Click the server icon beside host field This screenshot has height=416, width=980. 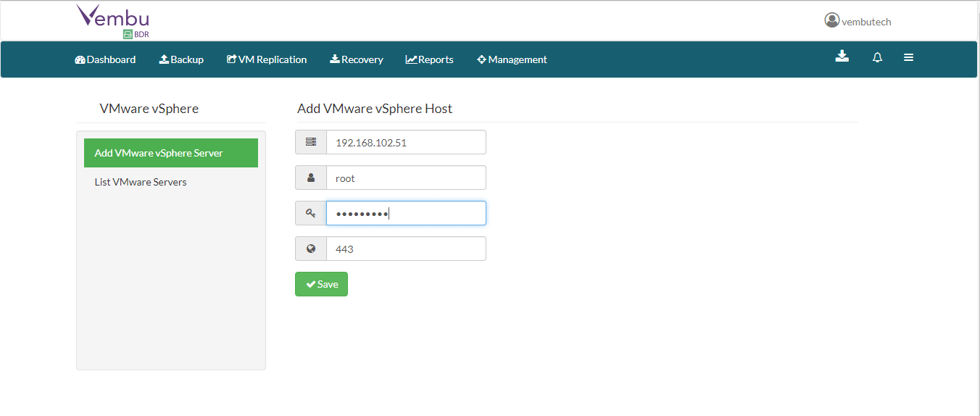click(311, 142)
